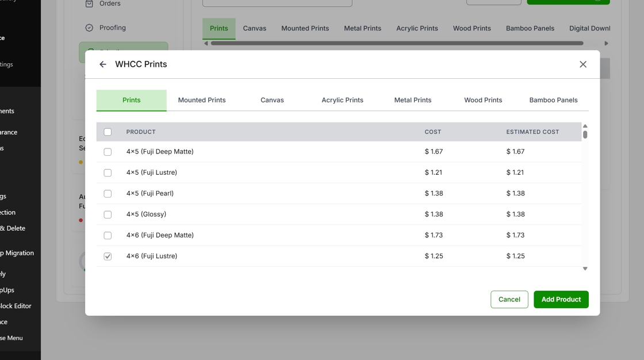
Task: Click the Migration item in the admin menu
Action: [18, 253]
